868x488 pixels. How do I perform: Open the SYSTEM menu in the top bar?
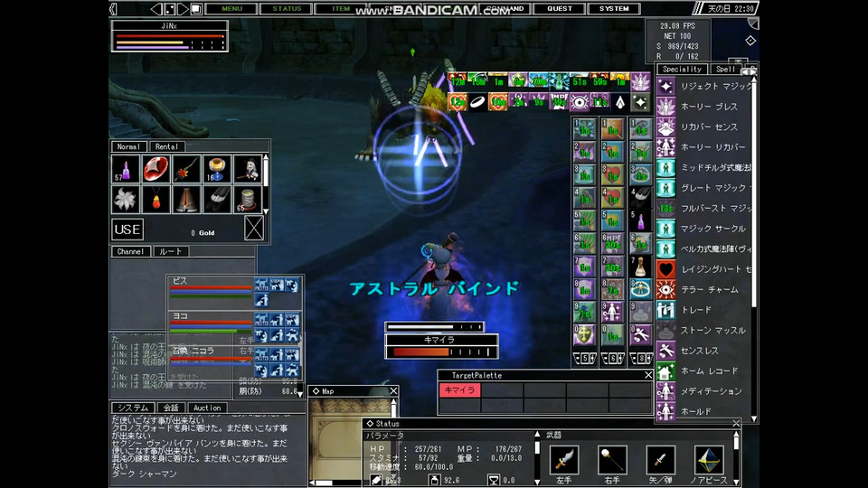(614, 8)
